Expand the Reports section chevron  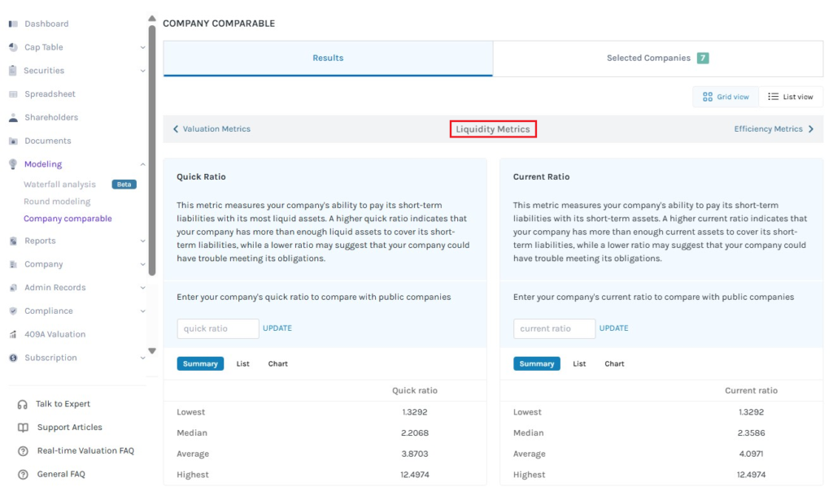[x=142, y=241]
